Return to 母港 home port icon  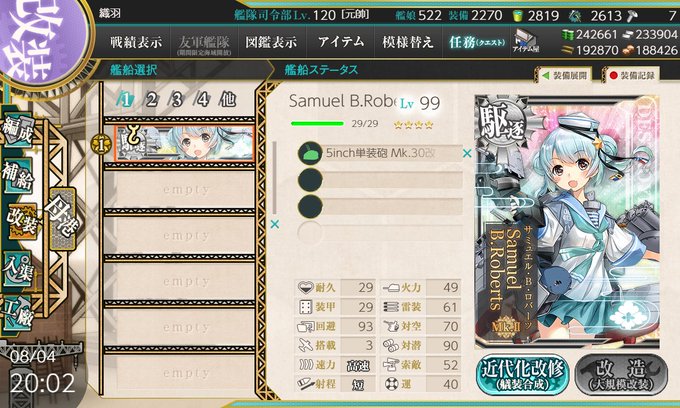62,218
